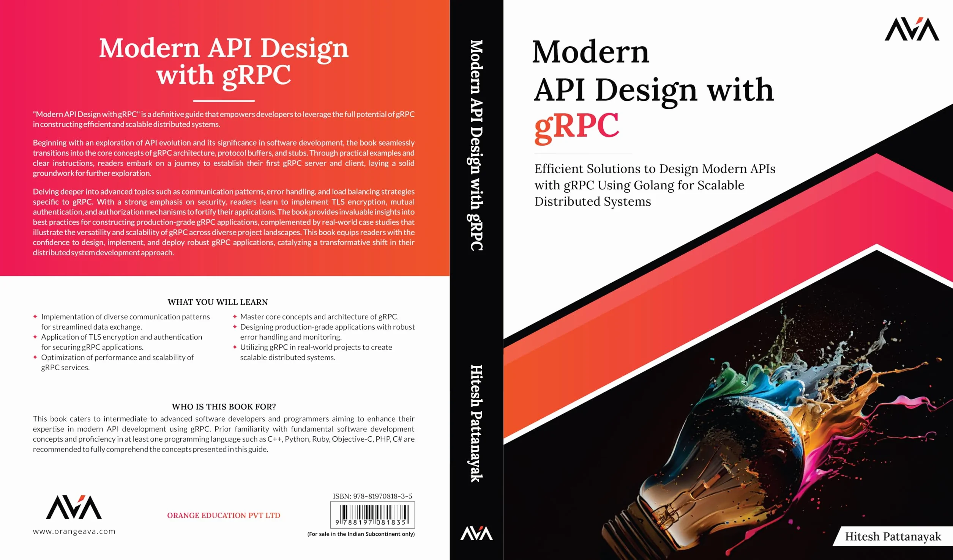Click the paragraph starting 'Beginning with an exploration'
Screen dimensions: 953x560
[x=224, y=158]
